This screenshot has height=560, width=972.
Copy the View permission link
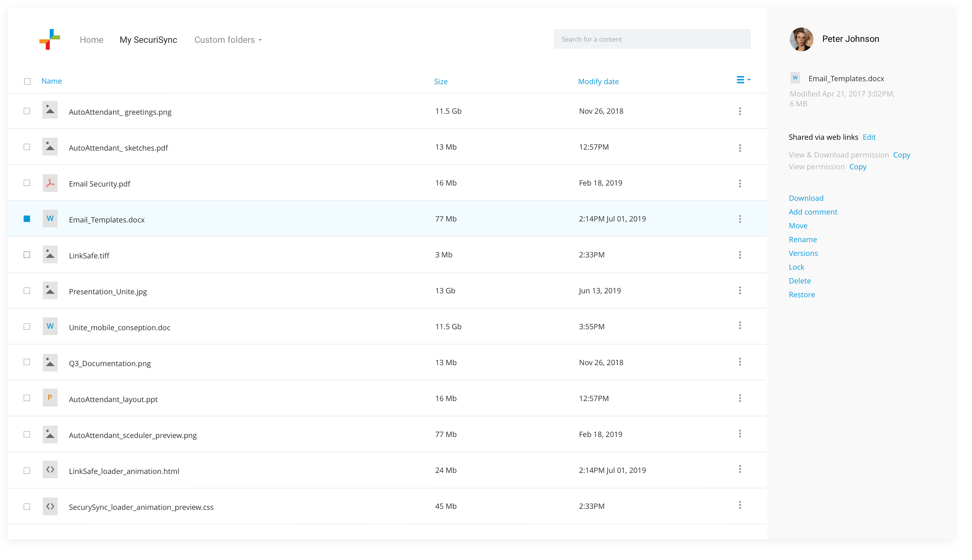coord(858,167)
